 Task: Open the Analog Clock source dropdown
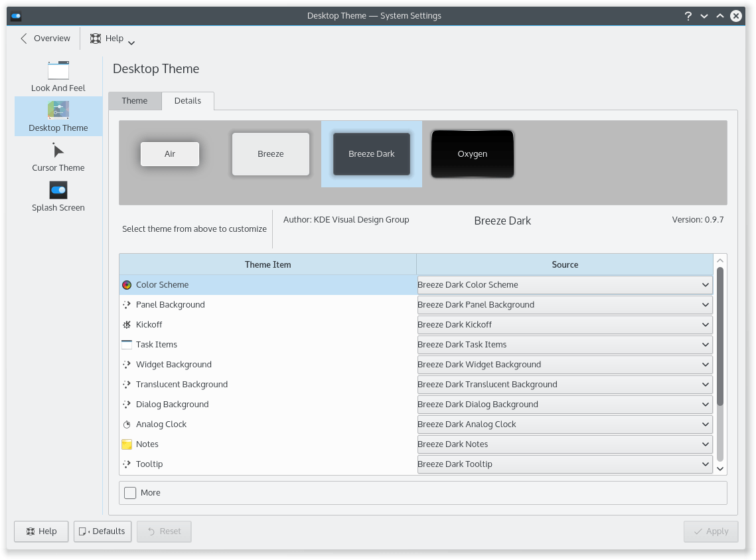point(565,424)
